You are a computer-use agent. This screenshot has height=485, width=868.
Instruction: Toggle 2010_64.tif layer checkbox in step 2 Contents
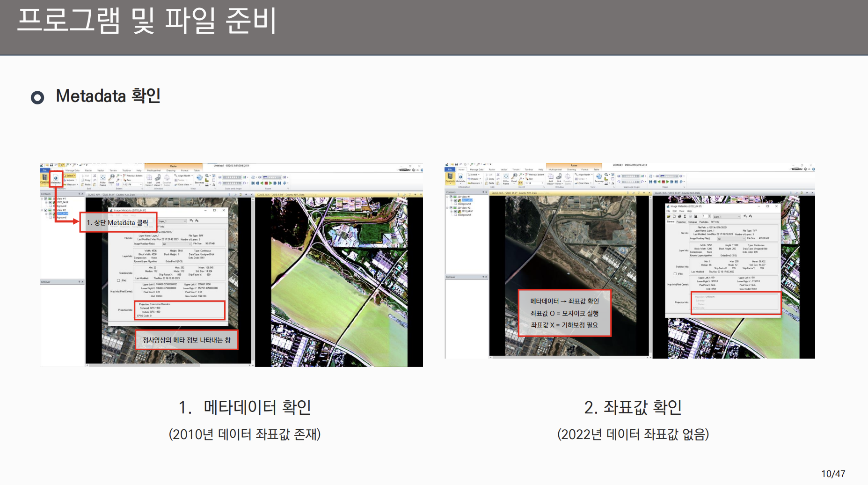(455, 211)
